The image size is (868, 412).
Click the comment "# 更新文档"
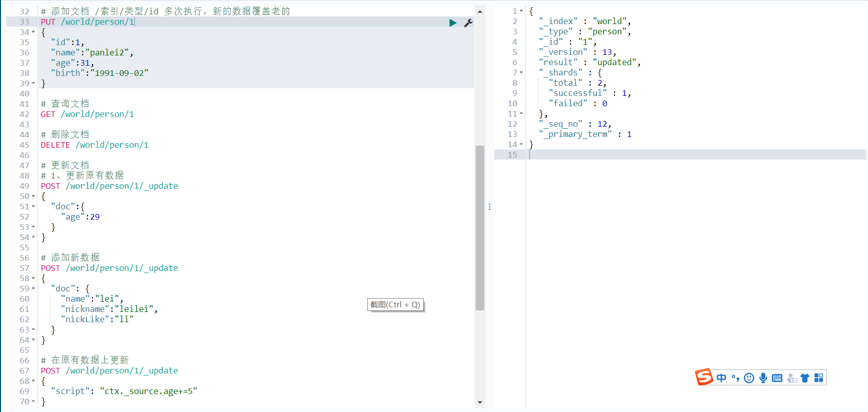pos(65,165)
